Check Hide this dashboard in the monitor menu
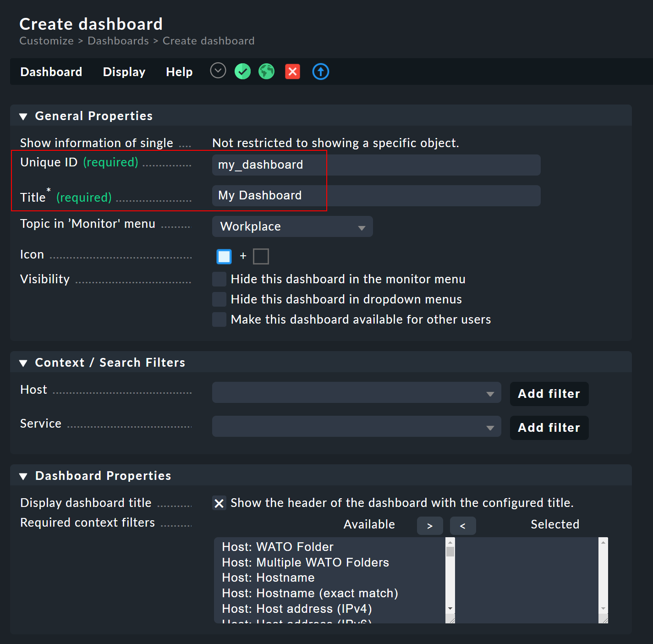Screen dimensions: 653x644 (219, 279)
